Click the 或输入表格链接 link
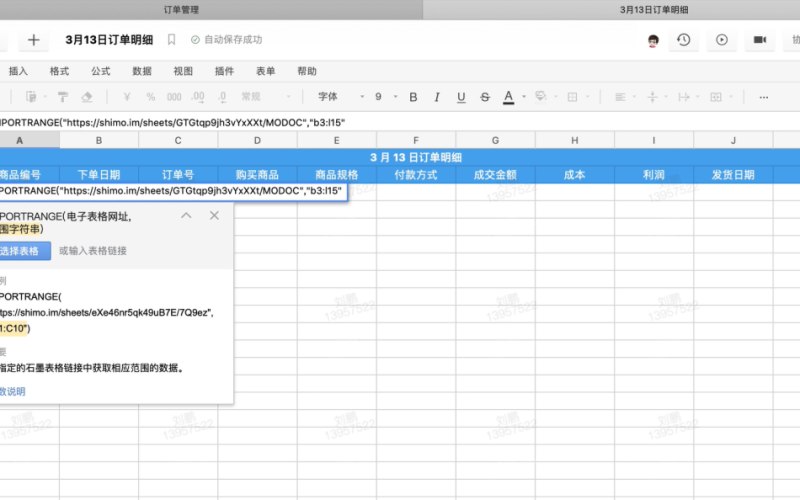The width and height of the screenshot is (800, 500). click(x=93, y=251)
